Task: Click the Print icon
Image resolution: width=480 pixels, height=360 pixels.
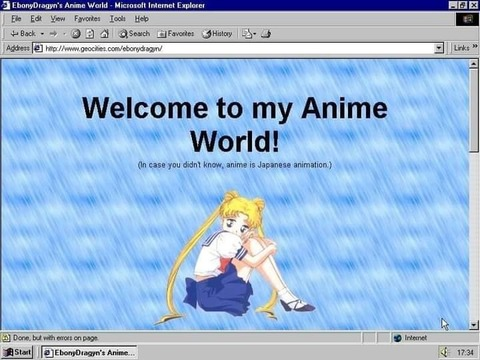Action: 266,33
